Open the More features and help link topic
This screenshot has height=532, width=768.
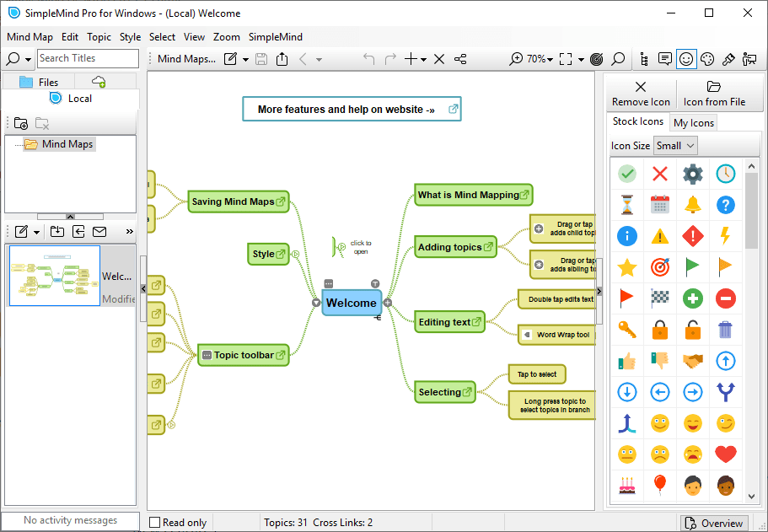coord(352,109)
